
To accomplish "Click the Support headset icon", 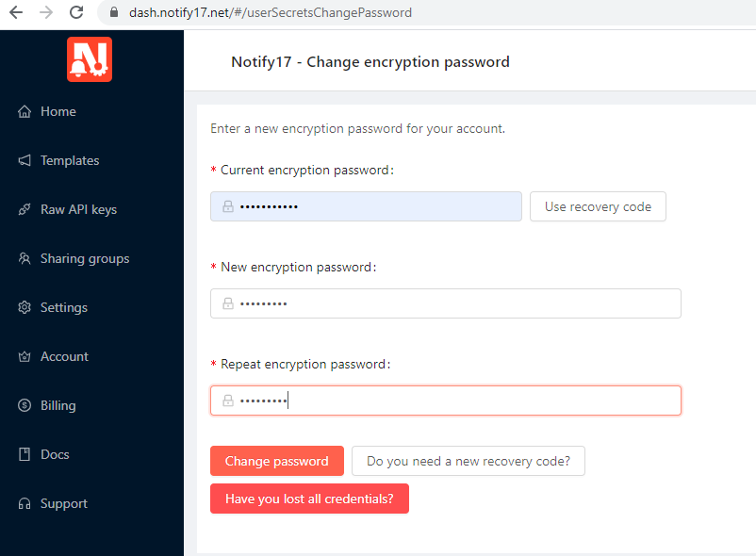I will coord(25,503).
